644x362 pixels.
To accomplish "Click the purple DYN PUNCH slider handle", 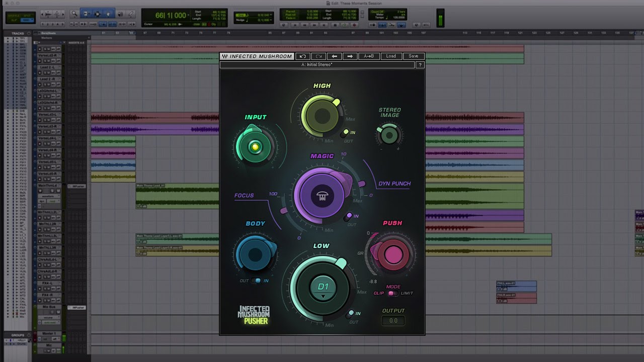I will coord(361,185).
